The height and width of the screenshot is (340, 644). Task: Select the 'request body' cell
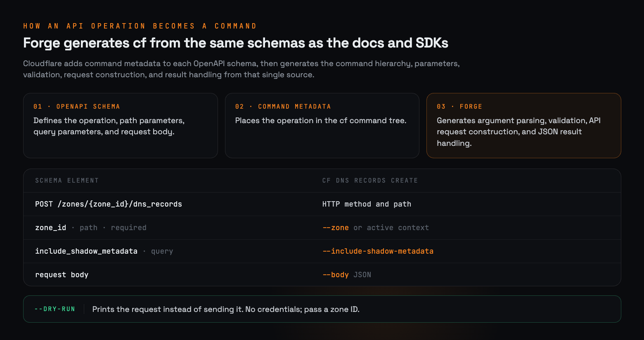click(x=62, y=275)
